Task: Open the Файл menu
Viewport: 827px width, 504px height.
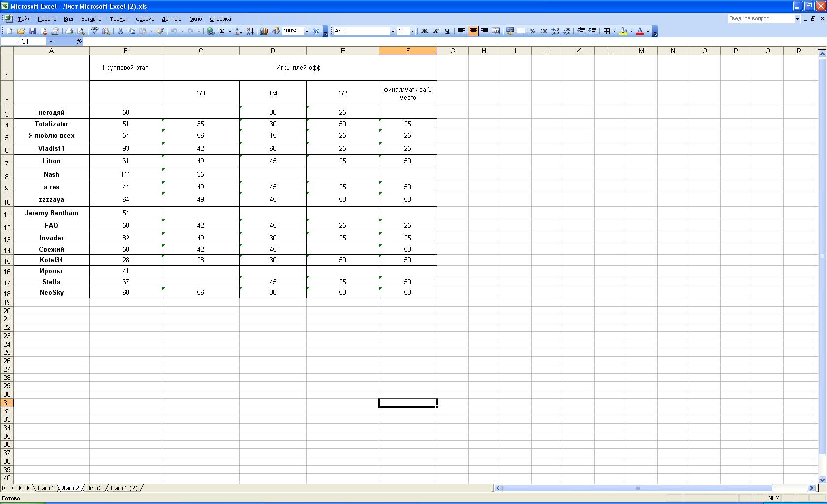Action: pyautogui.click(x=24, y=19)
